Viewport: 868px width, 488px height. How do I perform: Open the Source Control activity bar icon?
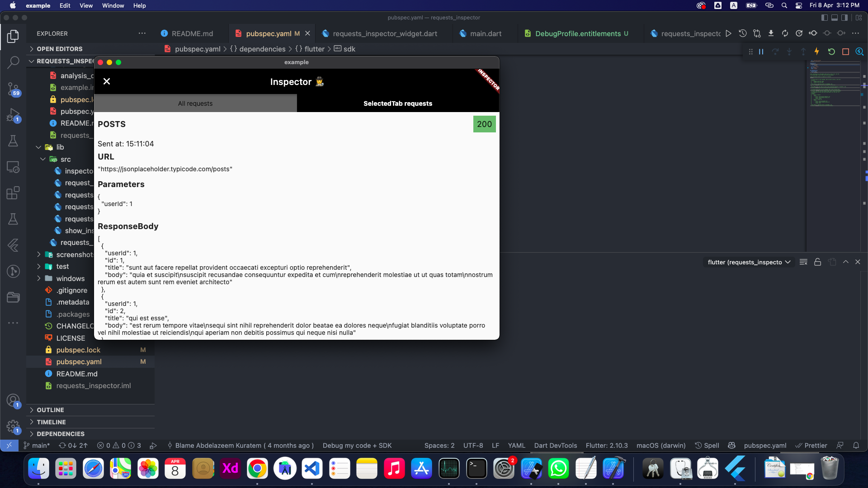click(13, 88)
